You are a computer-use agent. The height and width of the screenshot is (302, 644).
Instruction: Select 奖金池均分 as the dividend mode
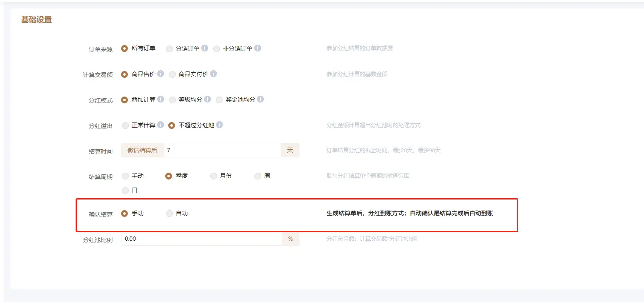(220, 100)
